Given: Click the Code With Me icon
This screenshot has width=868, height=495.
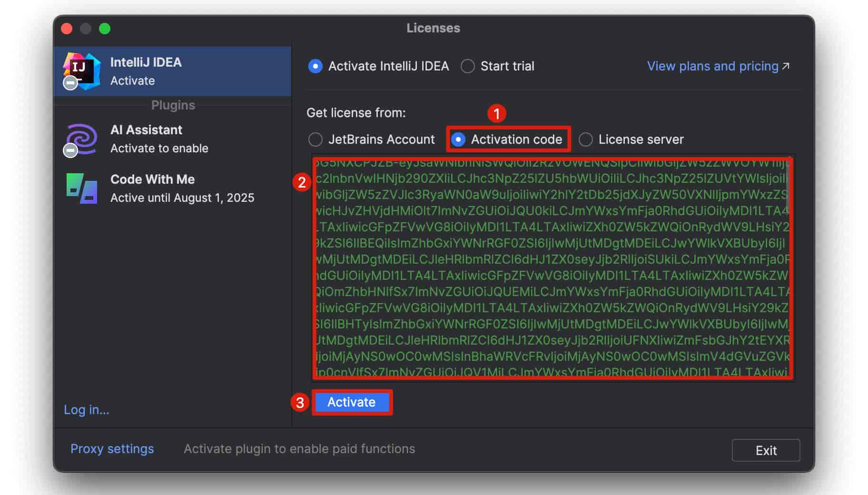Looking at the screenshot, I should tap(82, 188).
